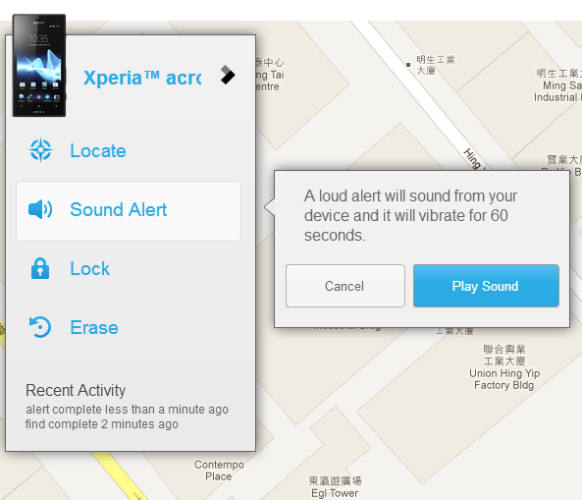Click the Sound Alert speaker icon
582x500 pixels.
pos(40,209)
